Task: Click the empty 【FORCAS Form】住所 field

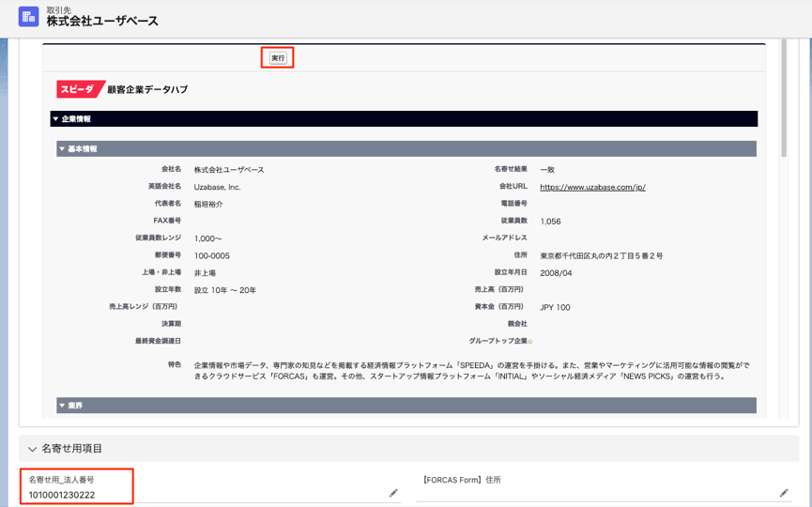Action: coord(591,494)
